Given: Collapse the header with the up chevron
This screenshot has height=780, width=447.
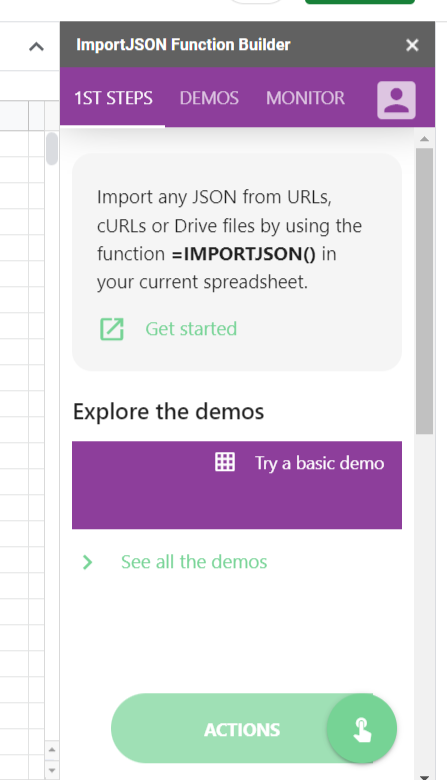Looking at the screenshot, I should (36, 47).
